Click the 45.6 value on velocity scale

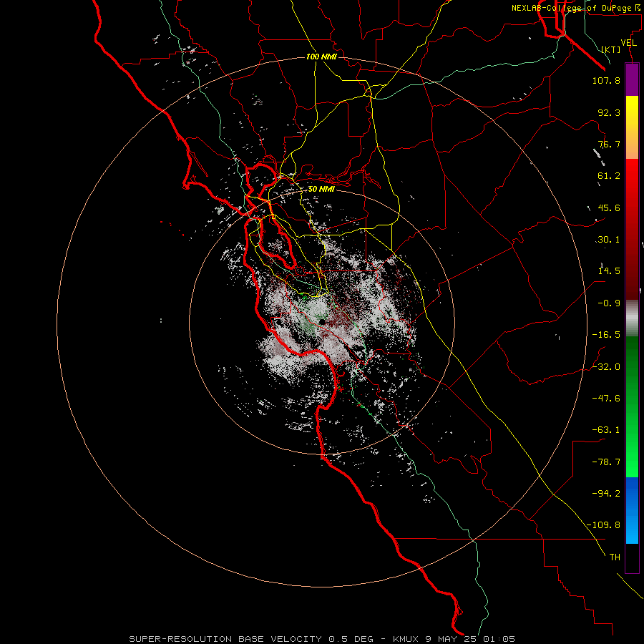pos(609,208)
